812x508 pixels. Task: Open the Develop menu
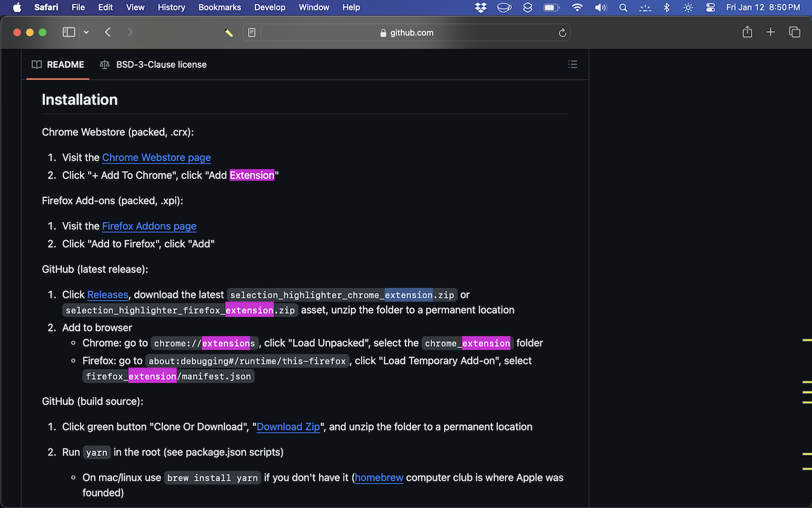coord(270,8)
